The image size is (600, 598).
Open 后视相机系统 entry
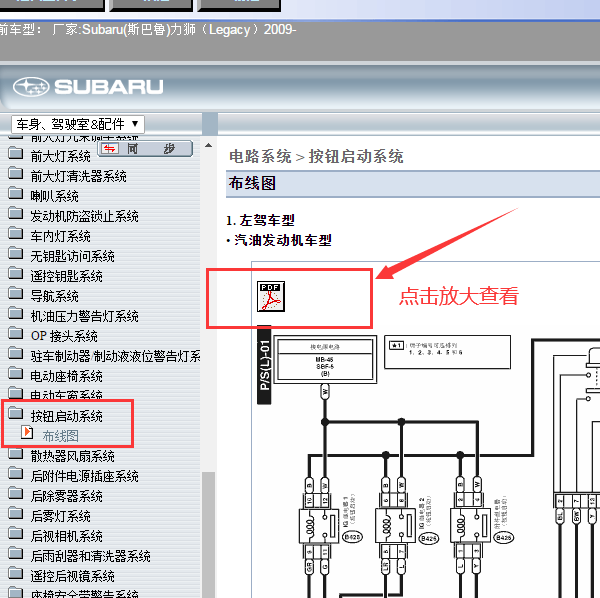pyautogui.click(x=67, y=536)
